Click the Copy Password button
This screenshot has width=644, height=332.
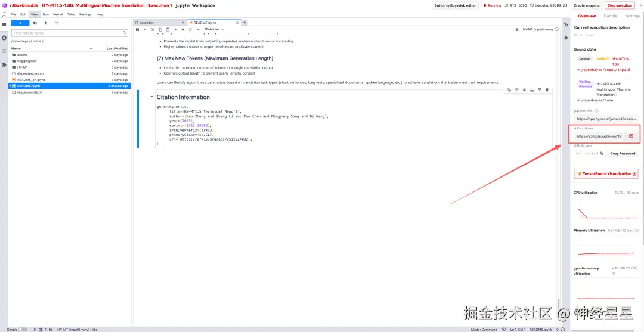(x=623, y=154)
